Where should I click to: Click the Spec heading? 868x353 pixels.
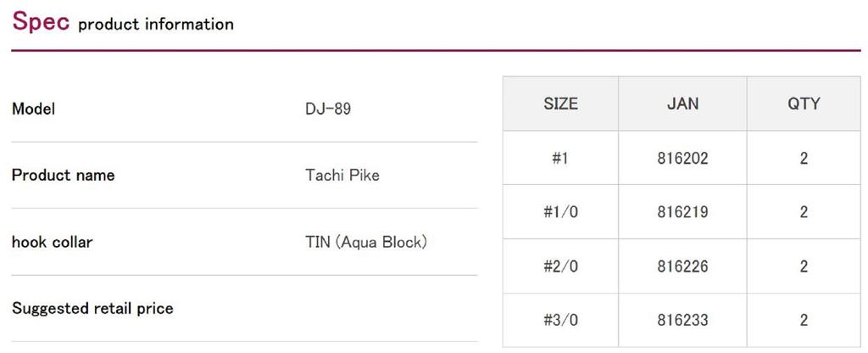tap(40, 23)
